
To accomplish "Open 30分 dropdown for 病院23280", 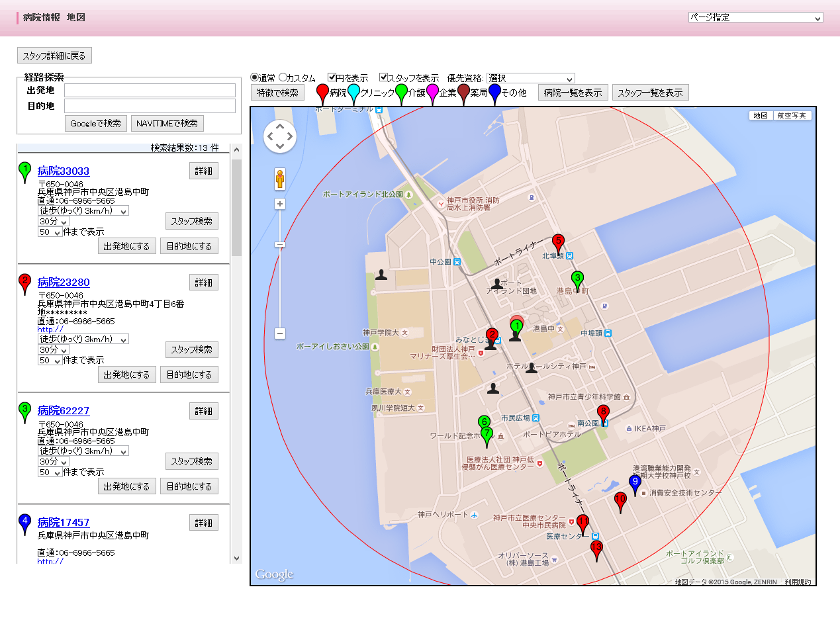I will pos(53,349).
